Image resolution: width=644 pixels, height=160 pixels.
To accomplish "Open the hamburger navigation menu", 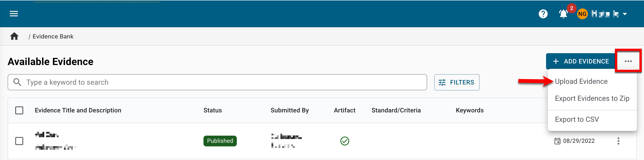I will [14, 14].
